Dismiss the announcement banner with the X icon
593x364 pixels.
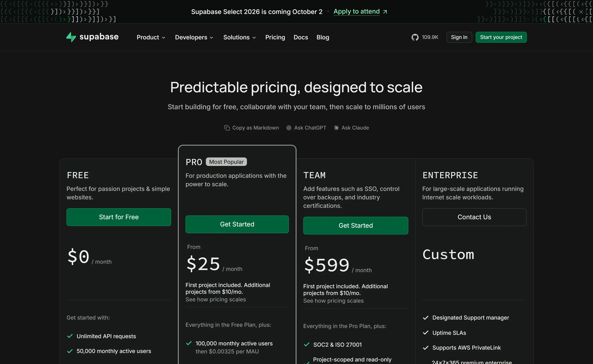pos(581,12)
